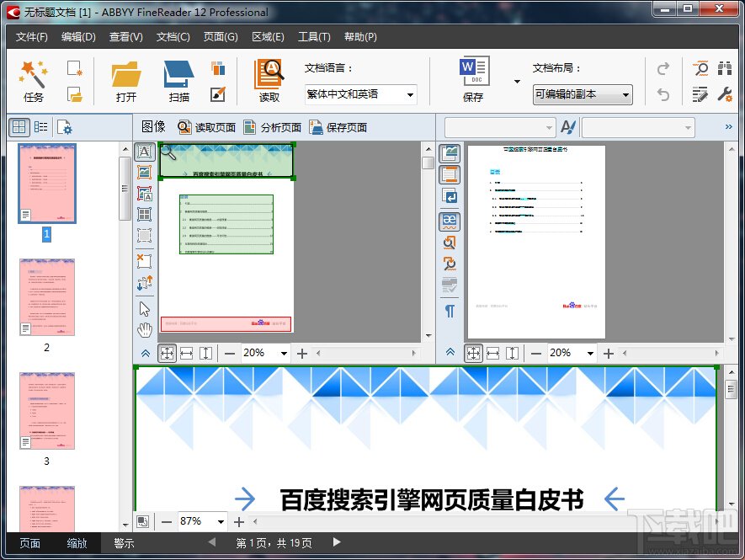This screenshot has width=745, height=560.
Task: Open the 区域(E) menu
Action: (268, 36)
